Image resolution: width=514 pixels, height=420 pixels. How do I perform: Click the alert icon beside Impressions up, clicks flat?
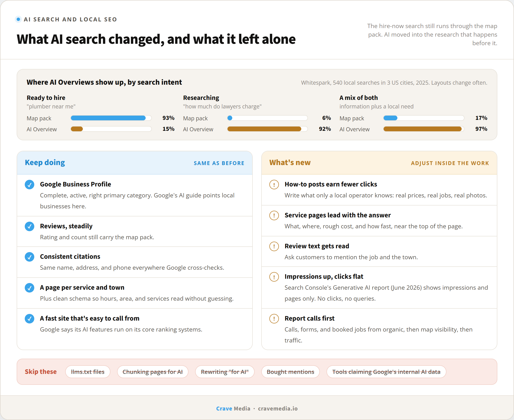(274, 277)
